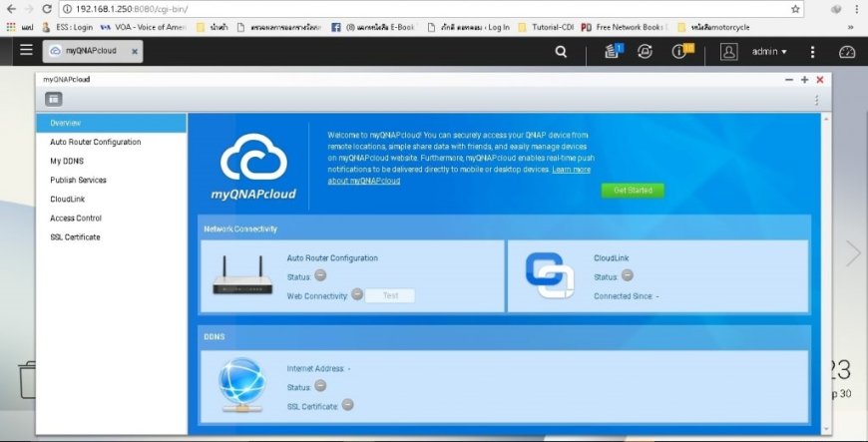
Task: Open the VOA - Voice of America bookmark
Action: pyautogui.click(x=144, y=27)
